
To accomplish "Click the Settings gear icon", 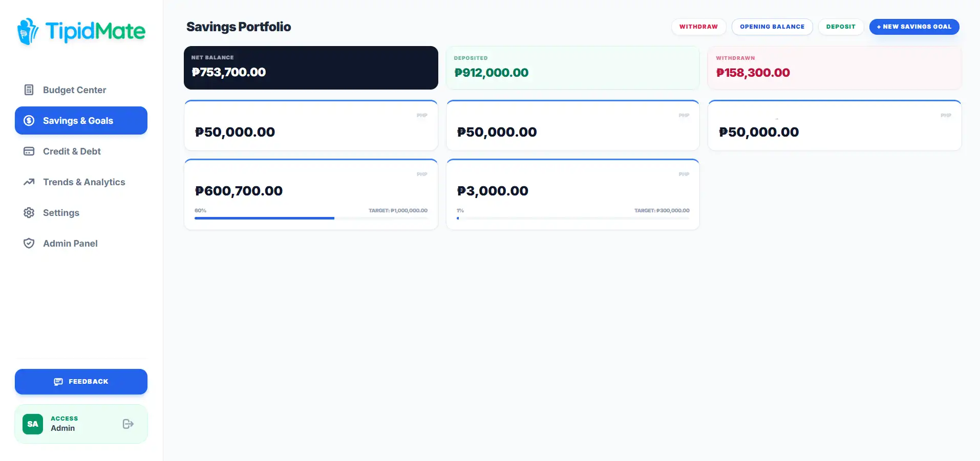I will [x=29, y=213].
